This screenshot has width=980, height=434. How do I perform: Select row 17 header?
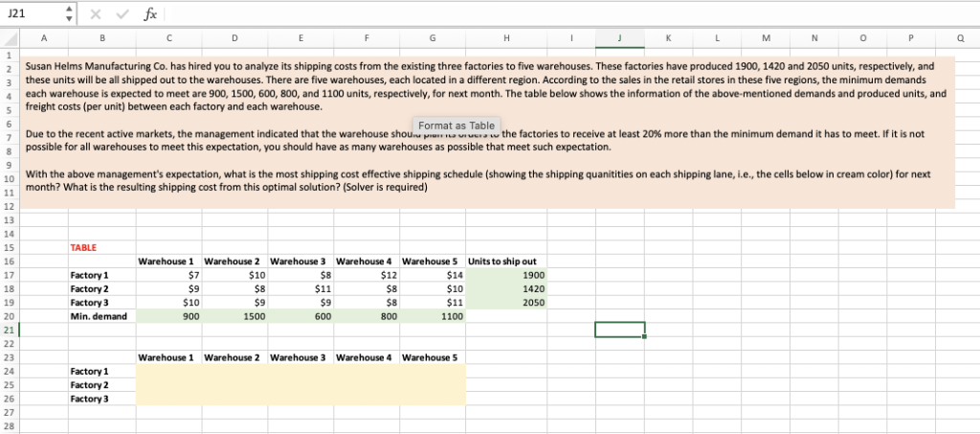10,275
